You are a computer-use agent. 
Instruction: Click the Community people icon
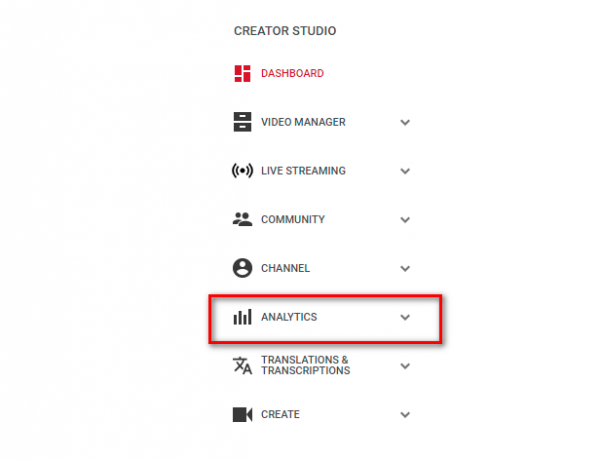[242, 219]
